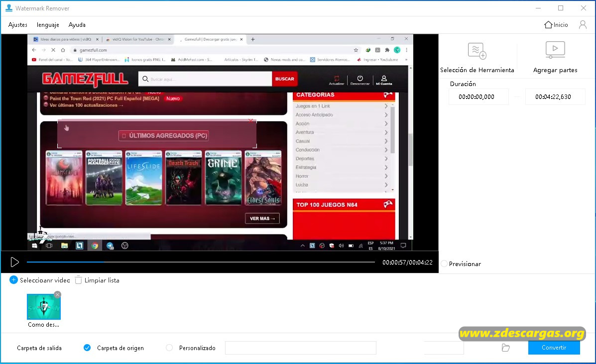Click the volume speaker tray icon
596x364 pixels.
coord(341,246)
